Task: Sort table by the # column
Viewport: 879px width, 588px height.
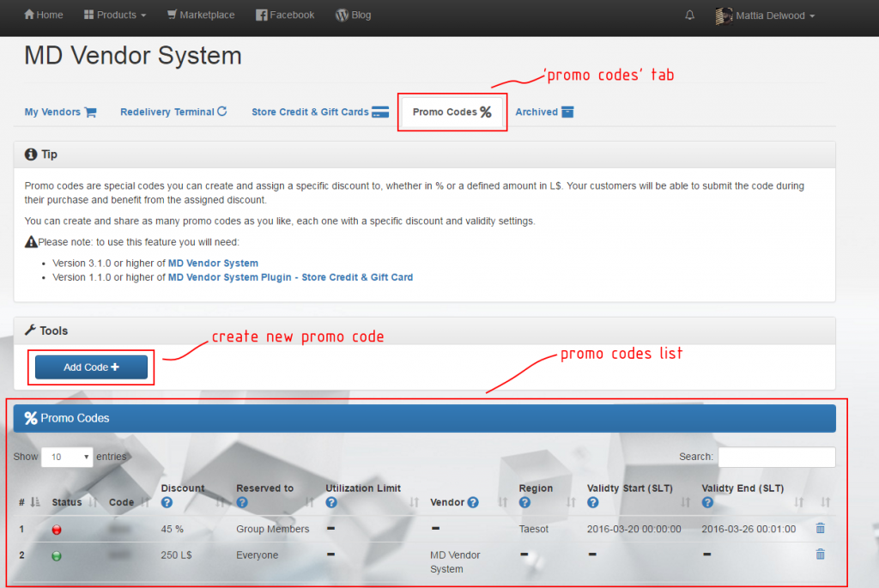Action: pyautogui.click(x=28, y=502)
